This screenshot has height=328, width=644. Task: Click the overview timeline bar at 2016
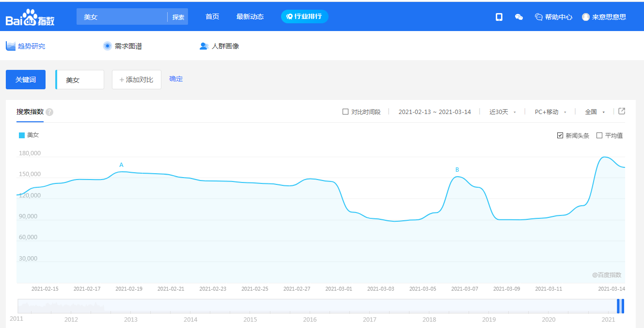coord(310,306)
